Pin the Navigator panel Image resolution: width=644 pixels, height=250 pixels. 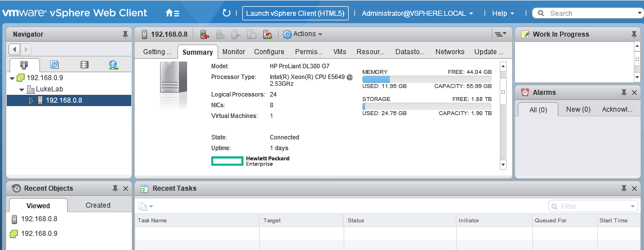pyautogui.click(x=125, y=34)
